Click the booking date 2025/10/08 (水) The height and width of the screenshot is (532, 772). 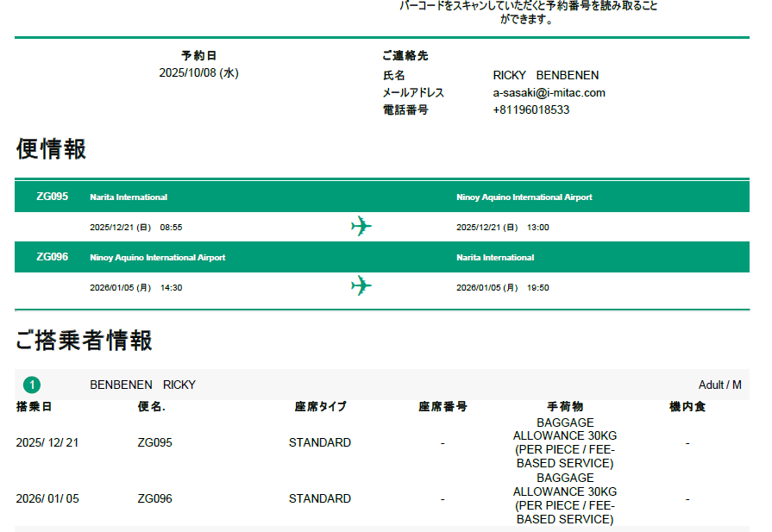(198, 73)
